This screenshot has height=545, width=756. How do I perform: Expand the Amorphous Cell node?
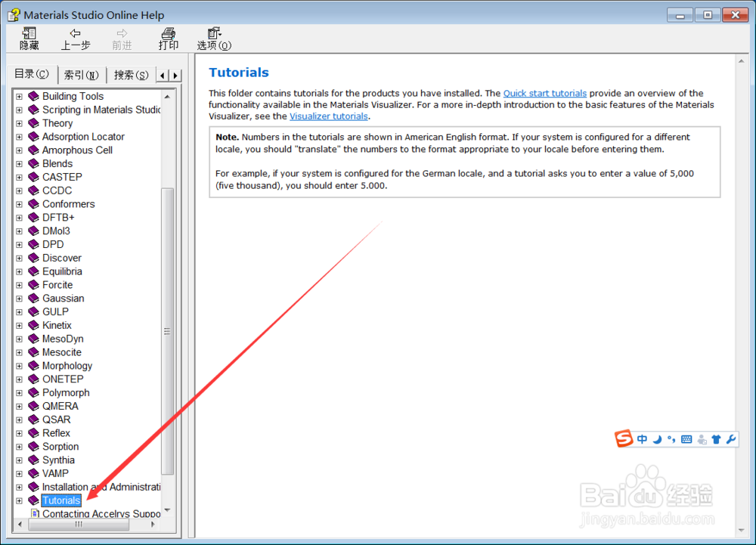pos(20,150)
